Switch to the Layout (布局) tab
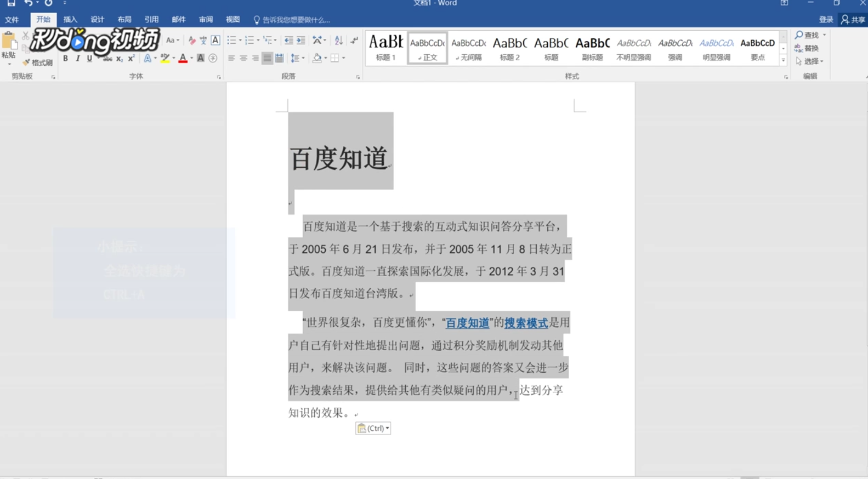This screenshot has height=479, width=868. [124, 20]
